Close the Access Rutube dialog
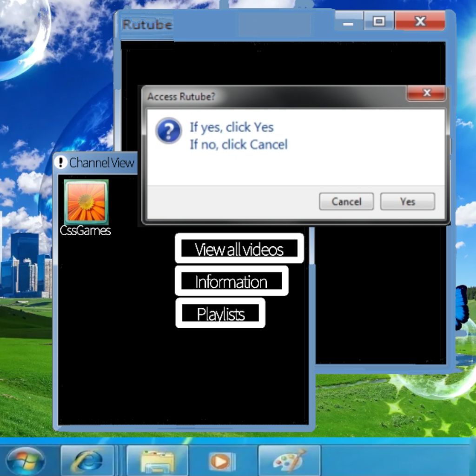476x476 pixels. point(426,93)
